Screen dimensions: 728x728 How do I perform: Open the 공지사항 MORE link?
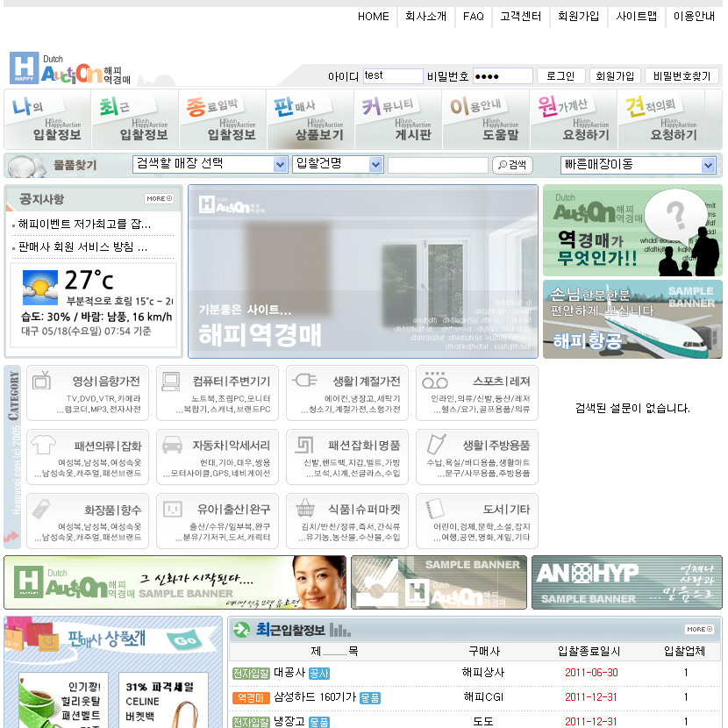pyautogui.click(x=159, y=199)
